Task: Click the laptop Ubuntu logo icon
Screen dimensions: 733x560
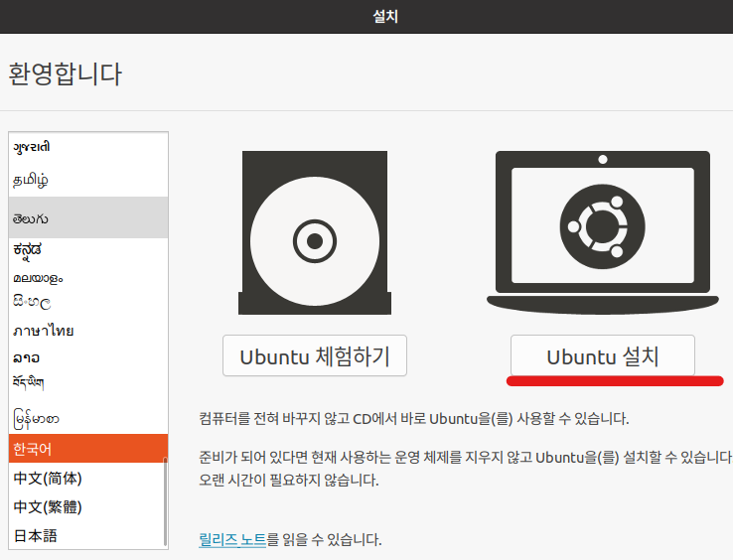Action: 603,232
